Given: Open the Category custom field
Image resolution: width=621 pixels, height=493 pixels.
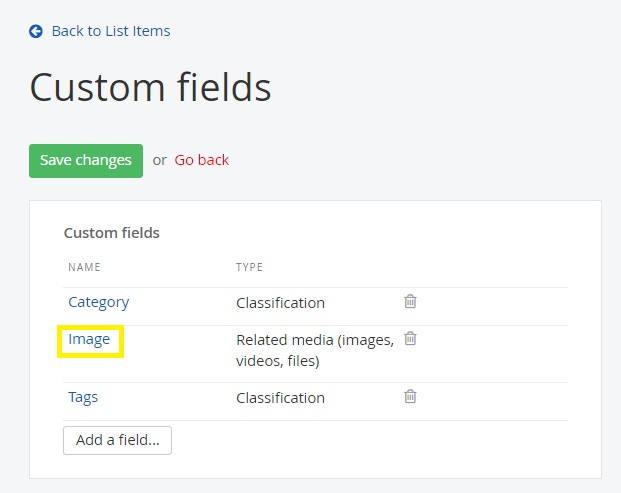Looking at the screenshot, I should coord(99,303).
